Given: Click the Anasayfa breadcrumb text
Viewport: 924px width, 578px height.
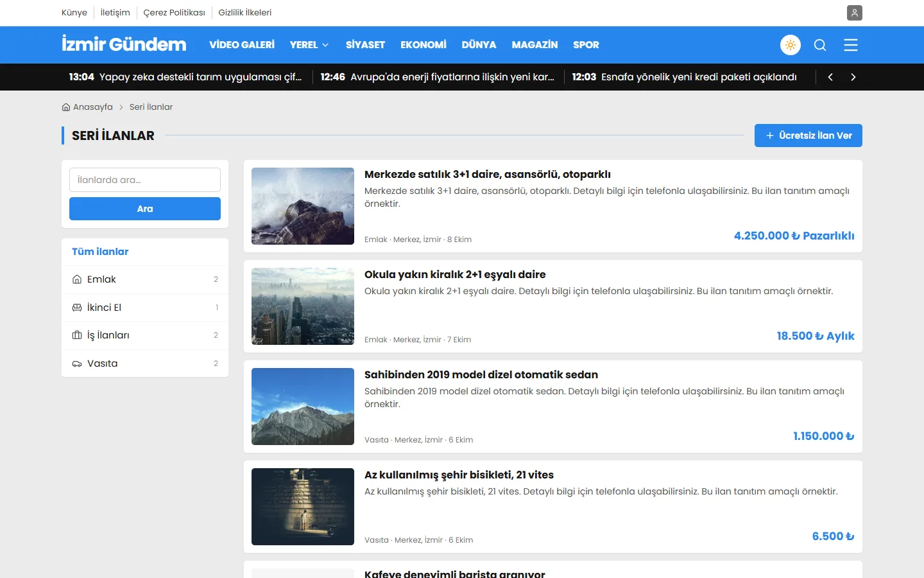Looking at the screenshot, I should 93,107.
